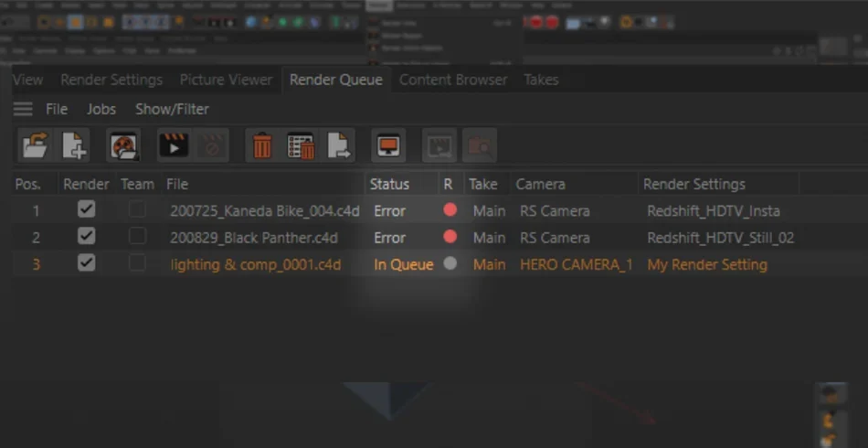868x448 pixels.
Task: Click Redshift_HDTV_Still_02 render setting
Action: click(x=721, y=238)
